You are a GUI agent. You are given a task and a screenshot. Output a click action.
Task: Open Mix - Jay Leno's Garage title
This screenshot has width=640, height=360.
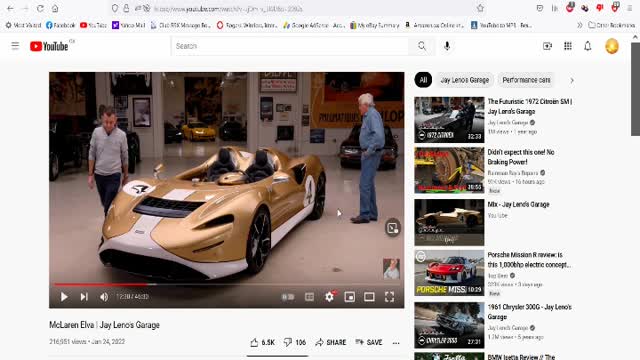[518, 204]
